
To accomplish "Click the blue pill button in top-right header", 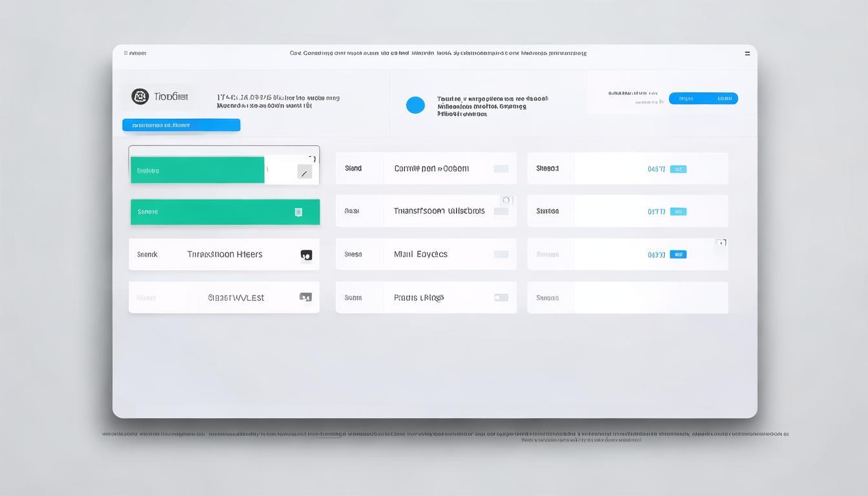I will (703, 98).
